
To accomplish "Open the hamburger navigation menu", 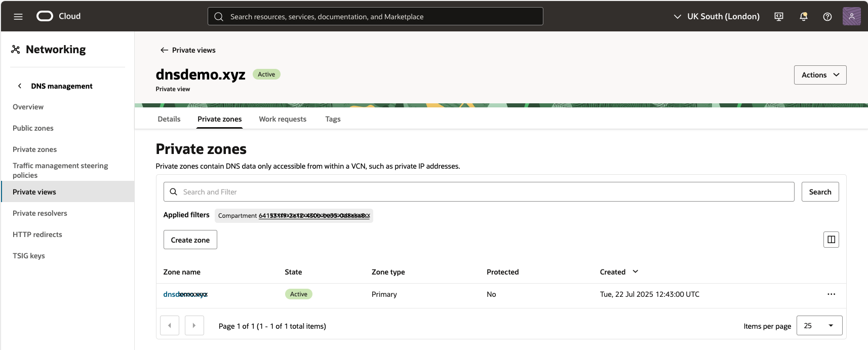I will point(18,17).
